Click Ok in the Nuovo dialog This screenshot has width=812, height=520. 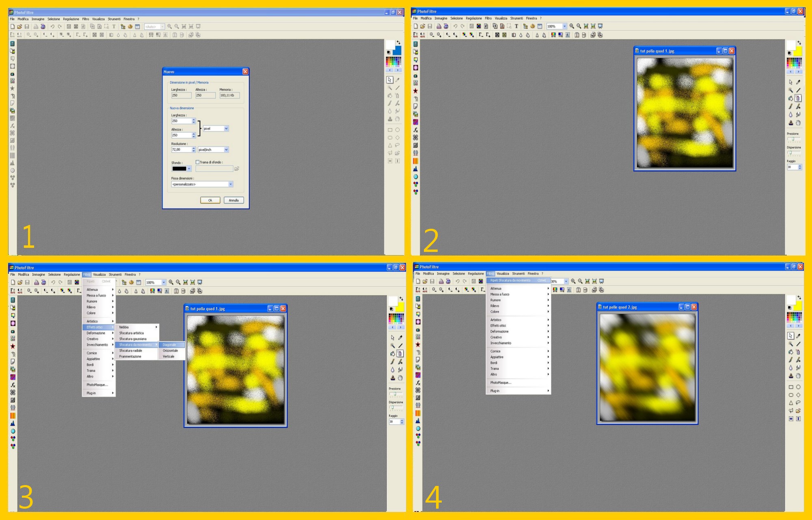(210, 200)
